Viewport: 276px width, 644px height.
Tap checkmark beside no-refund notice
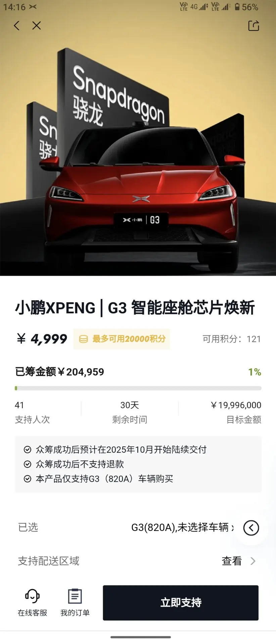click(x=28, y=464)
